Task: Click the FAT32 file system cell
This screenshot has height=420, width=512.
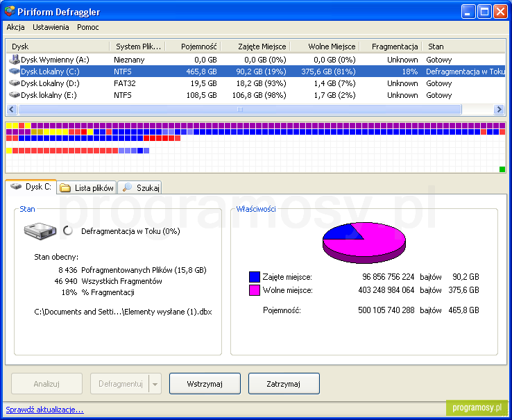Action: 124,83
